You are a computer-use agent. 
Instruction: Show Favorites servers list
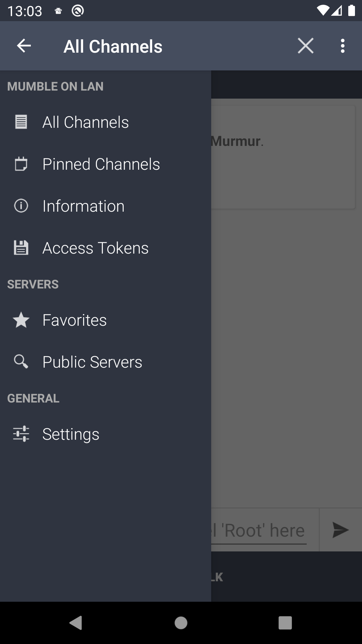75,320
